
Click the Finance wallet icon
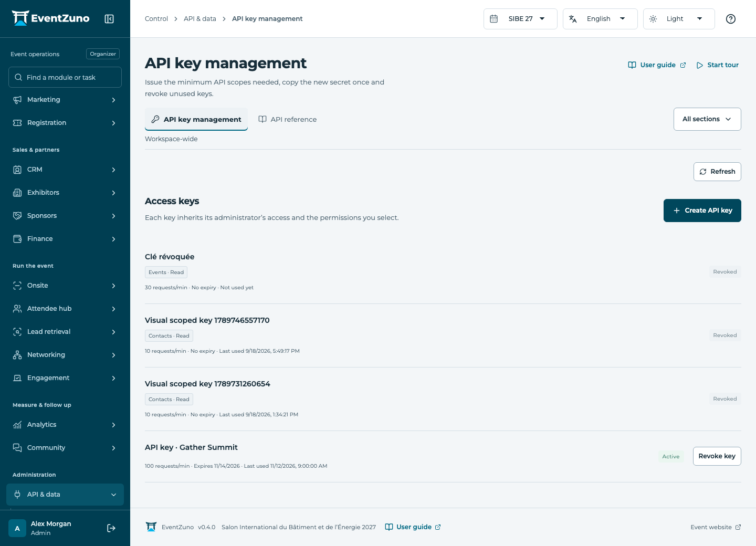(x=17, y=239)
